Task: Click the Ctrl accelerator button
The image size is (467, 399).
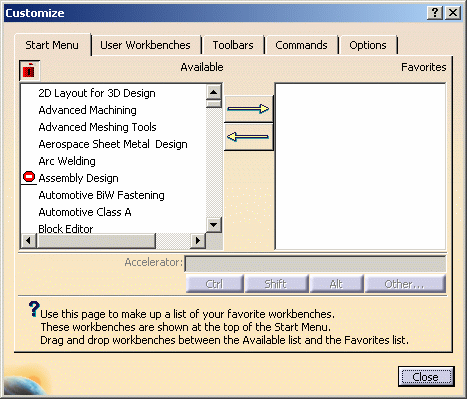Action: click(214, 284)
